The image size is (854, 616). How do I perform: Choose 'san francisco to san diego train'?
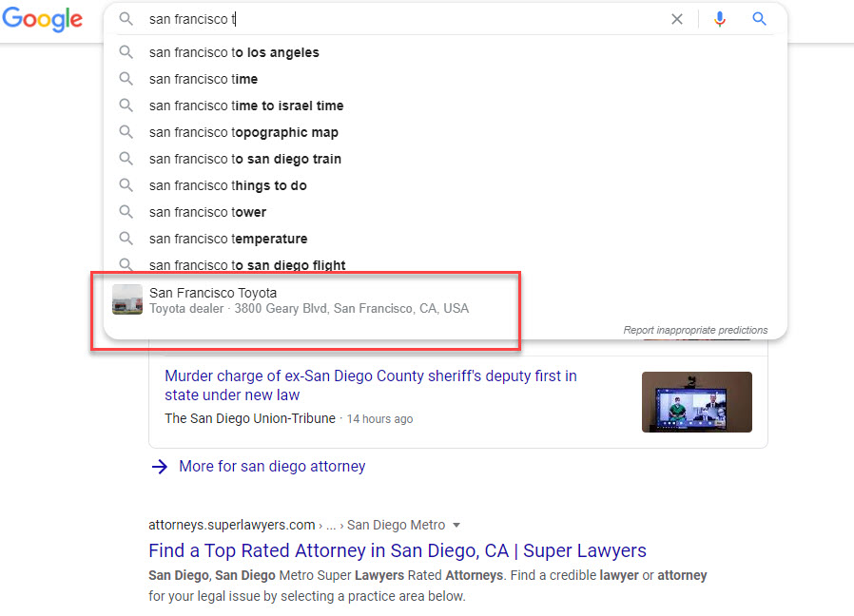tap(245, 159)
